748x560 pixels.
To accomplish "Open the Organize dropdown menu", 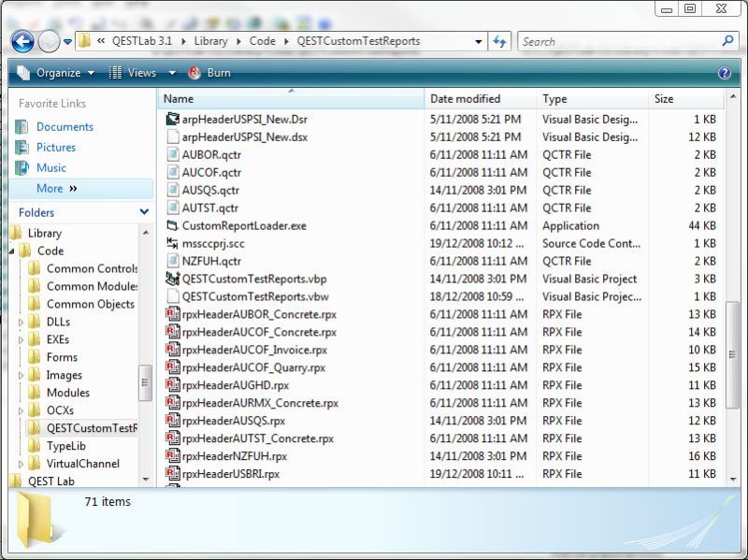I will tap(54, 72).
